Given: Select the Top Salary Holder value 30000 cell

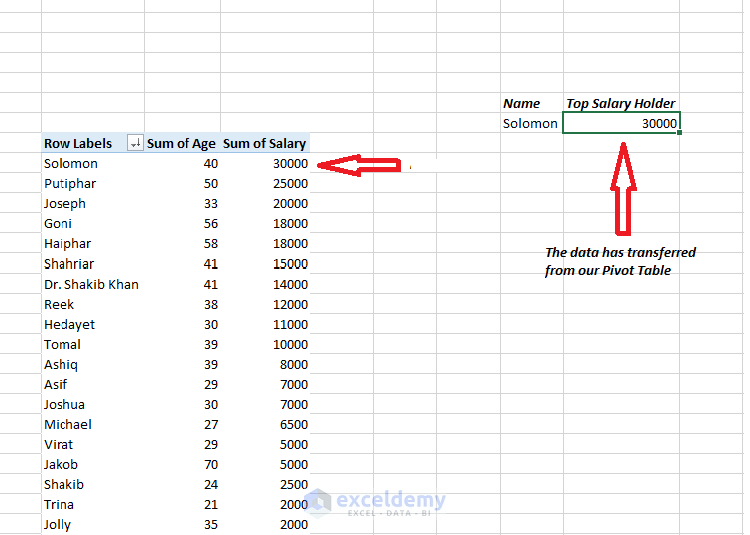Looking at the screenshot, I should coord(621,123).
